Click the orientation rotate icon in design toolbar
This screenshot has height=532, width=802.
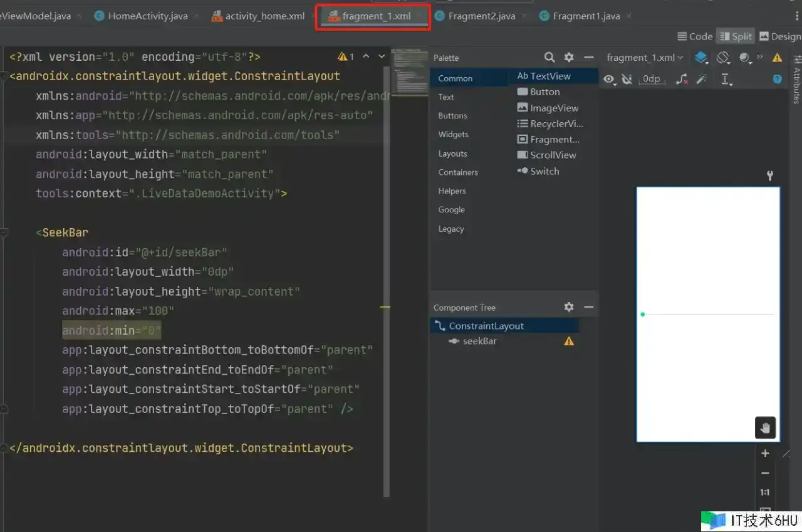tap(723, 58)
